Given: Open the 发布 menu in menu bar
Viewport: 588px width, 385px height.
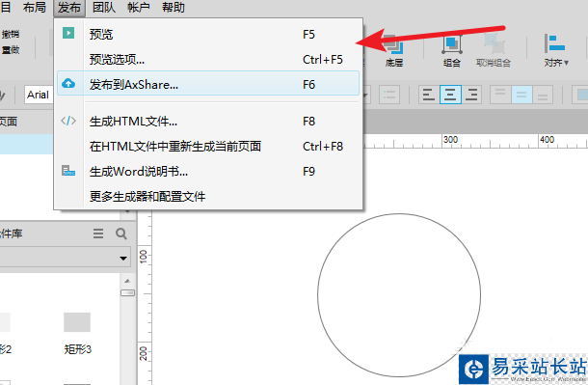Looking at the screenshot, I should 69,8.
